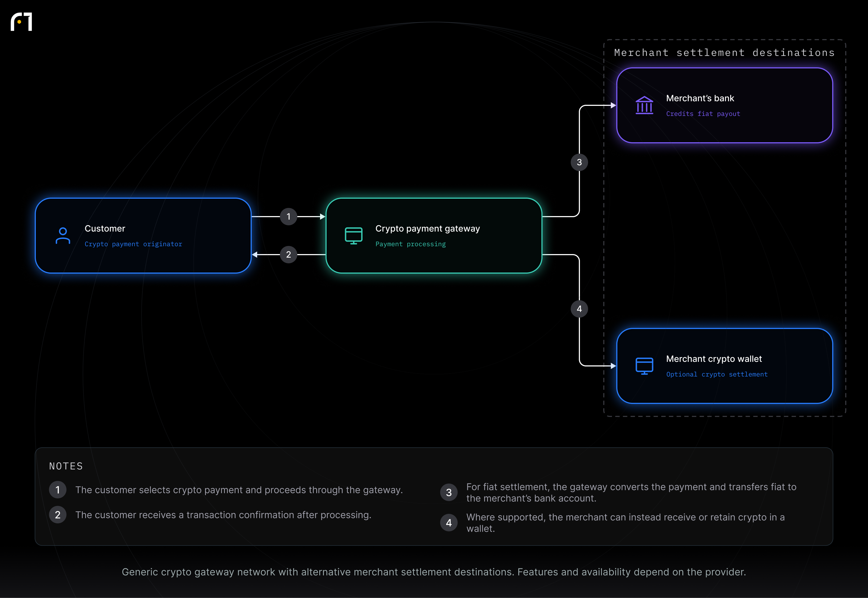Click the note about fiat settlement conversion
Image resolution: width=868 pixels, height=598 pixels.
pyautogui.click(x=631, y=492)
